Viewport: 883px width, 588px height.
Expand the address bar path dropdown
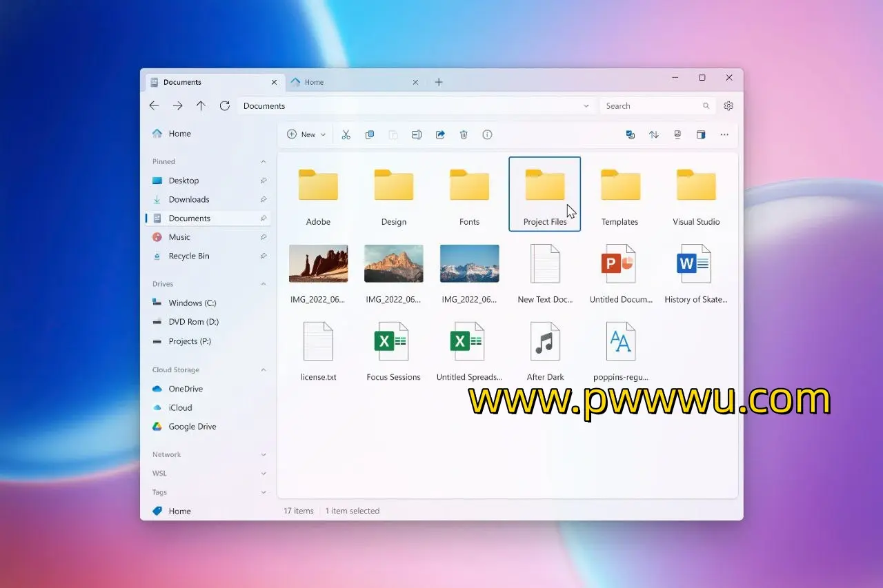tap(586, 106)
